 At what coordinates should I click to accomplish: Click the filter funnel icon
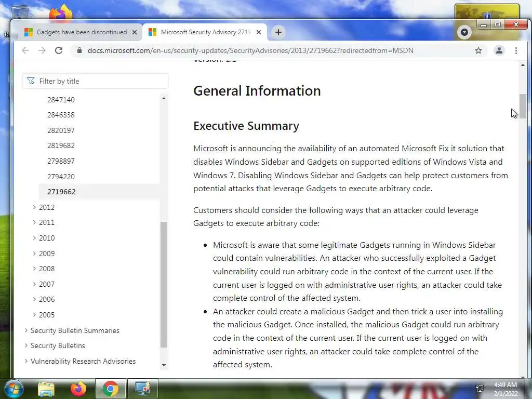click(x=31, y=81)
